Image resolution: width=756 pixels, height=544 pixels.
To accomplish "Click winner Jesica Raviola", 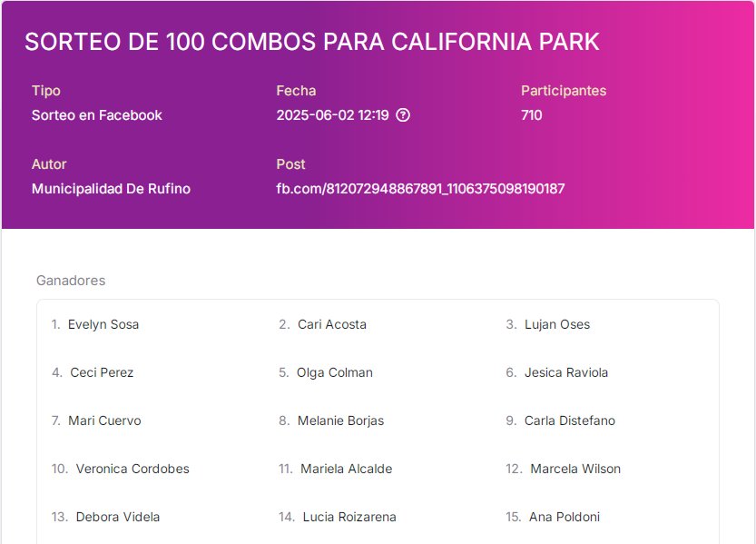I will point(566,372).
